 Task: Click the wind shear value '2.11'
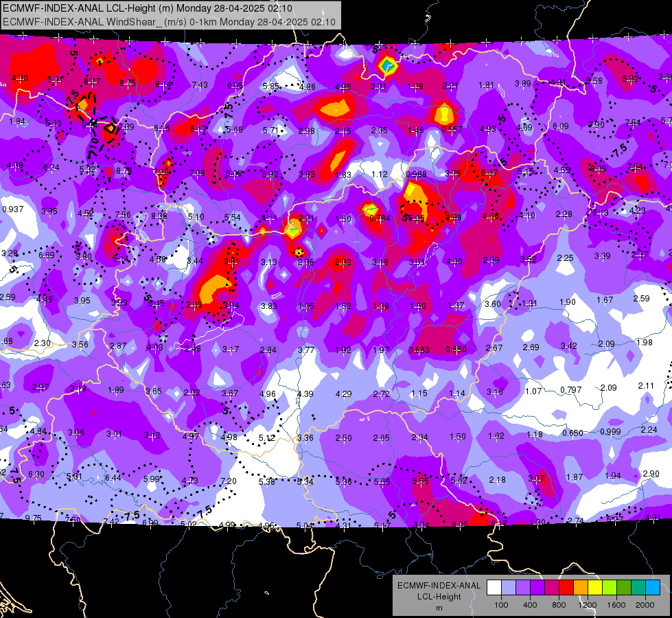[x=646, y=386]
